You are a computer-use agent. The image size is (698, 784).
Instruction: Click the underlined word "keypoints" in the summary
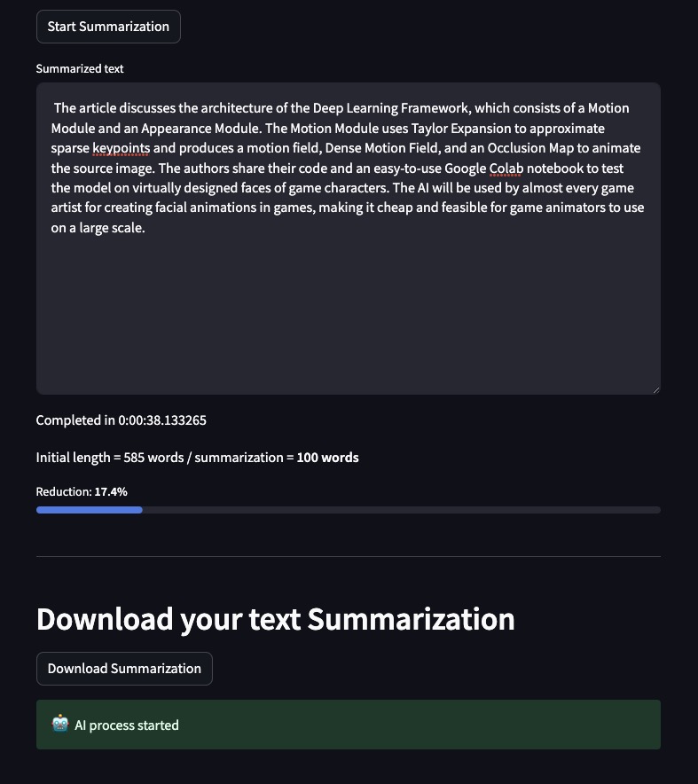pyautogui.click(x=121, y=148)
